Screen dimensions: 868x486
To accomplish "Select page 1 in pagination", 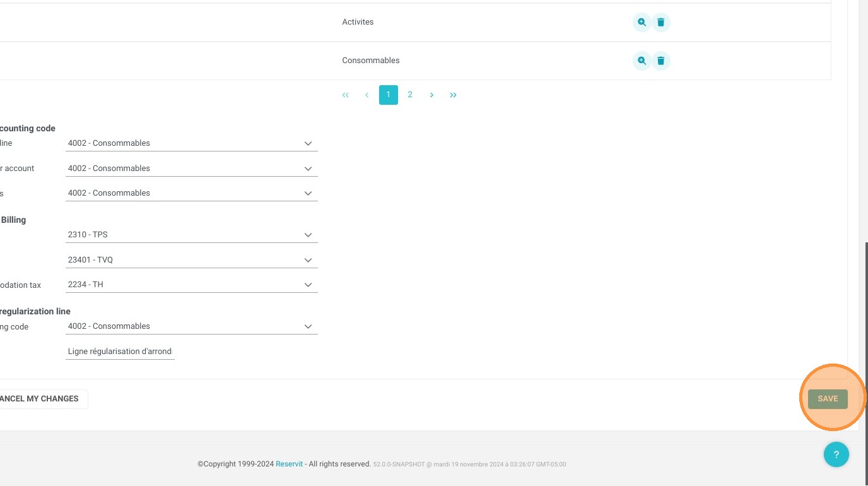I will (389, 95).
